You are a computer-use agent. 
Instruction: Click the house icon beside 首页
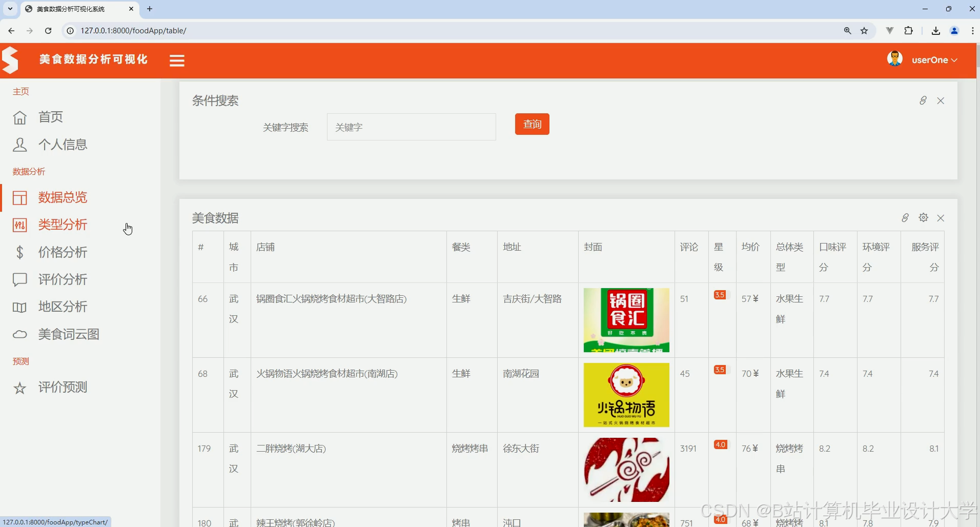[19, 117]
